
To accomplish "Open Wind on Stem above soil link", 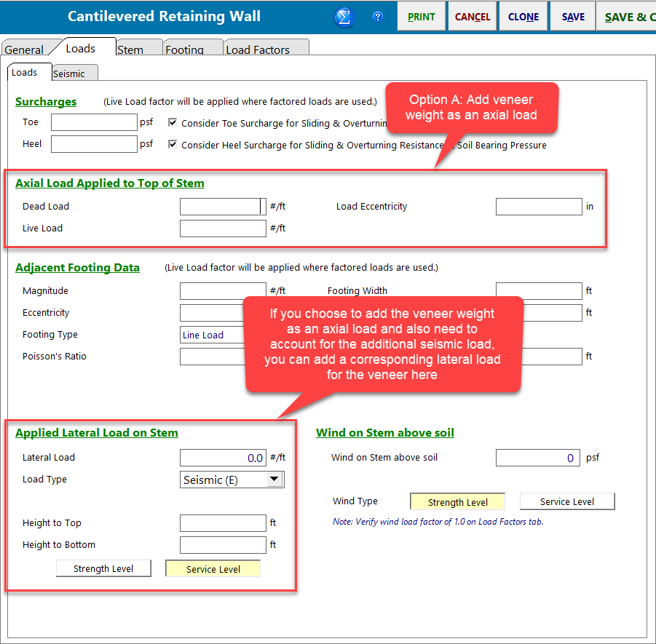I will [x=385, y=433].
